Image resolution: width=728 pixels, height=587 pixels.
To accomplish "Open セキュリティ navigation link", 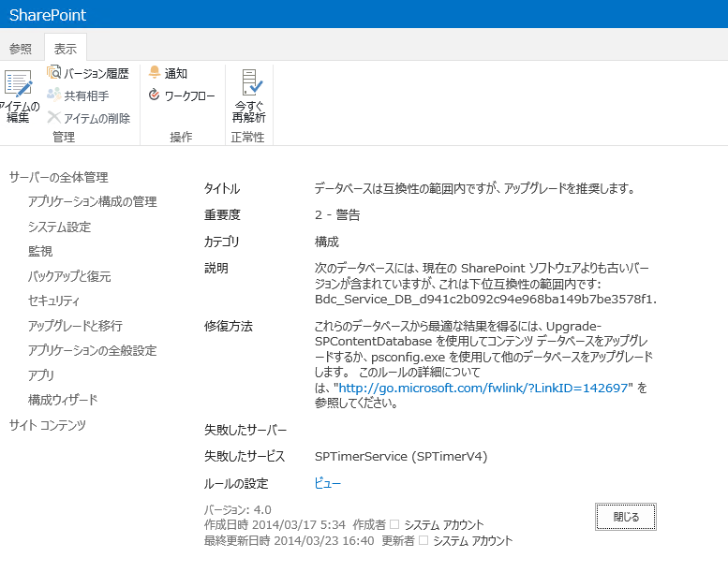I will tap(53, 301).
